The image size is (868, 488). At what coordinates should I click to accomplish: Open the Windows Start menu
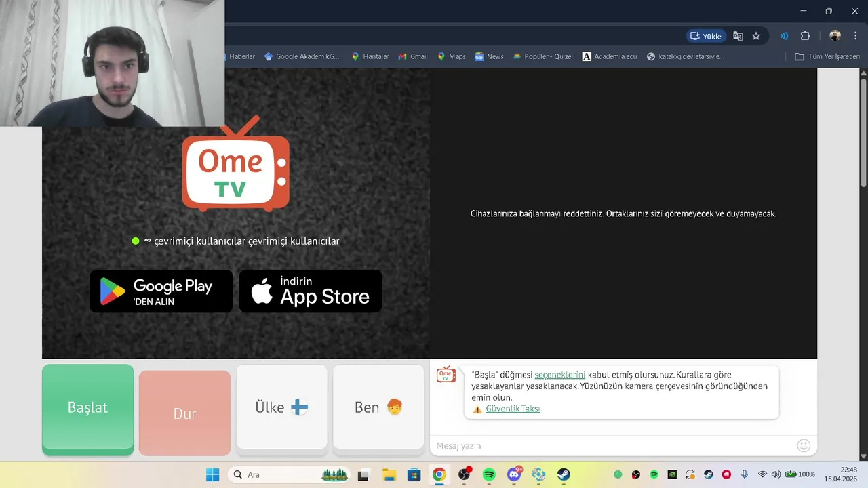[212, 474]
